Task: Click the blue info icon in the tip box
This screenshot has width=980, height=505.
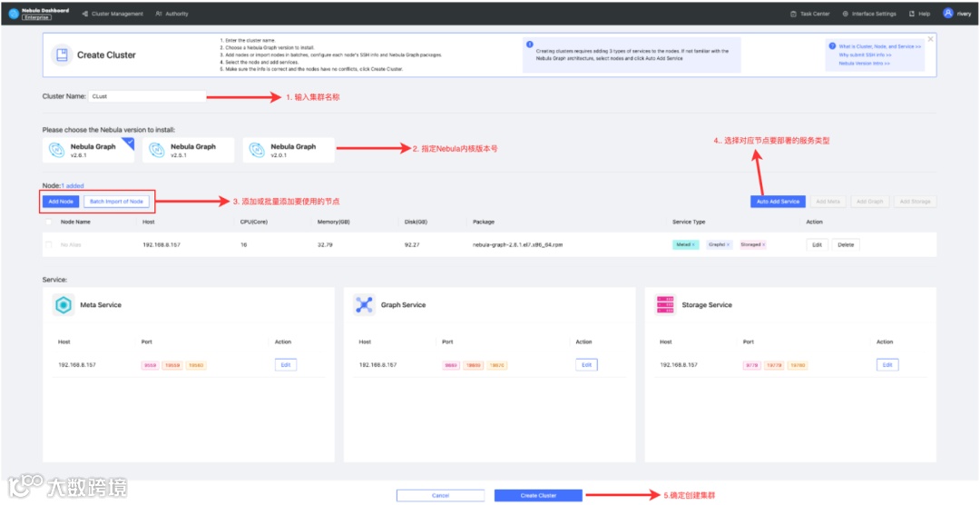Action: [x=529, y=45]
